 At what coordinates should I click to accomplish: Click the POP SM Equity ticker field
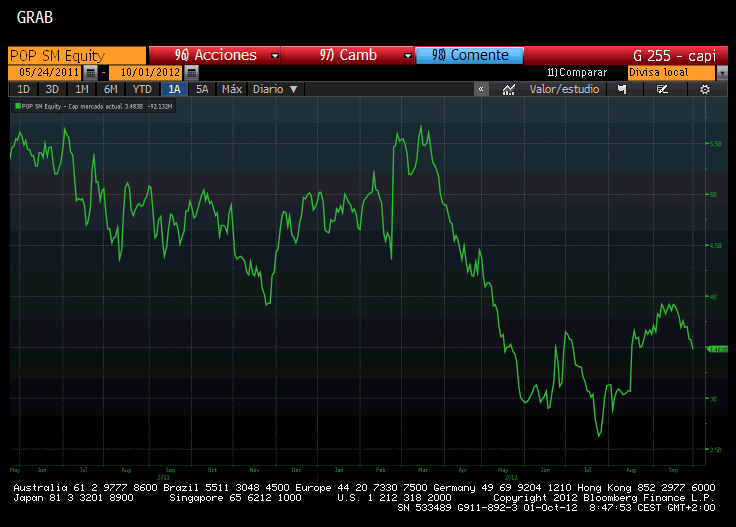pos(77,56)
